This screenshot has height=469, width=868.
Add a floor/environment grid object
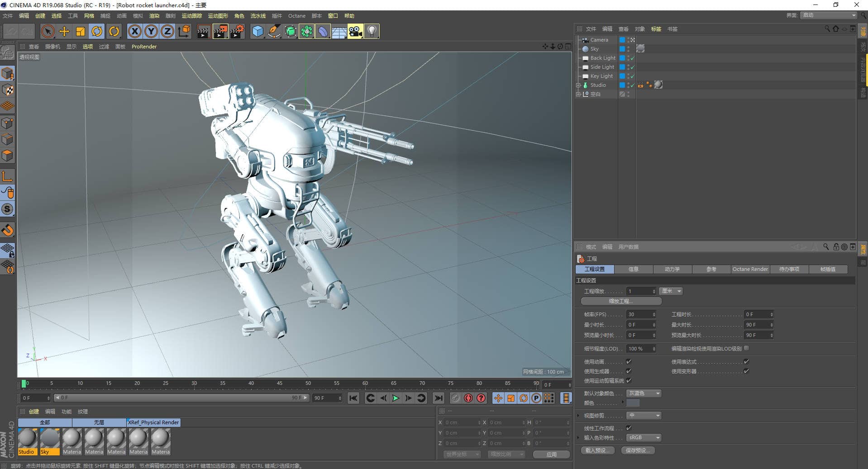point(339,31)
